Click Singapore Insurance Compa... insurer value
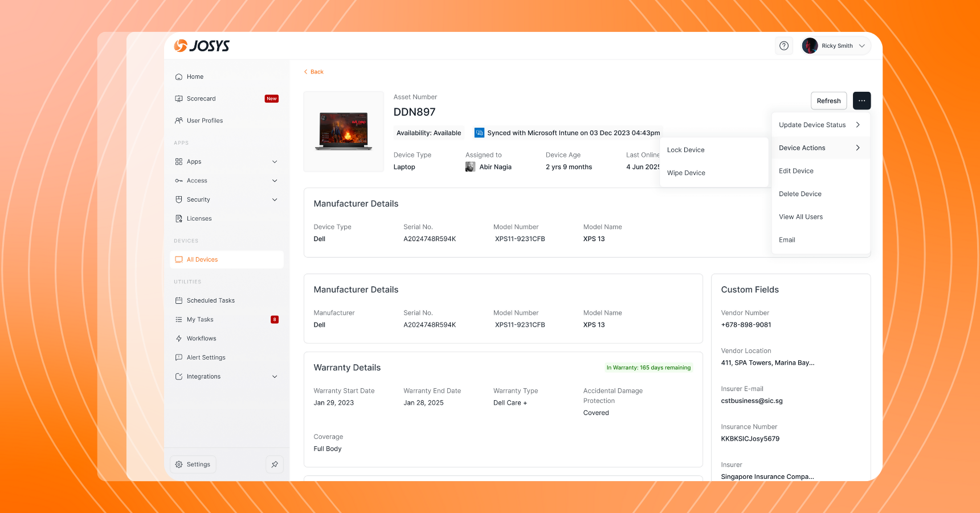Screen dimensions: 980x513 coord(767,477)
